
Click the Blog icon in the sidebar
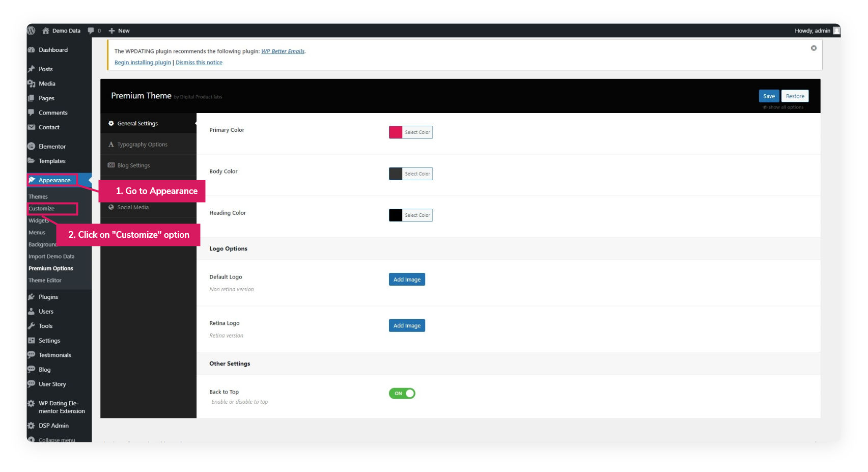click(32, 370)
